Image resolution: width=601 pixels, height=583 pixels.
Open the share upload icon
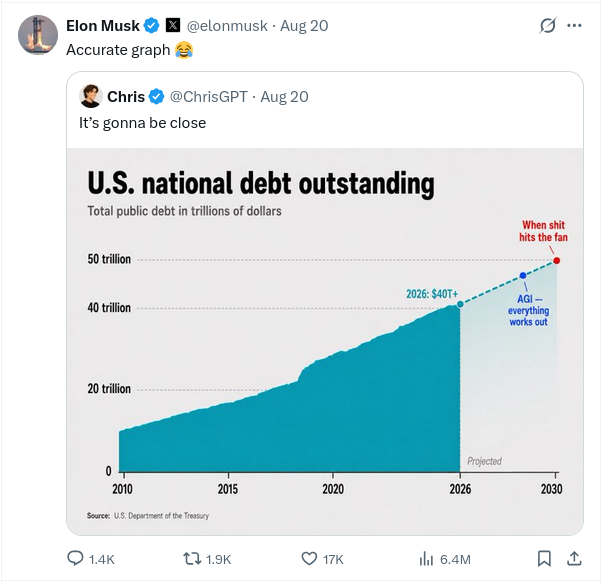coord(574,558)
